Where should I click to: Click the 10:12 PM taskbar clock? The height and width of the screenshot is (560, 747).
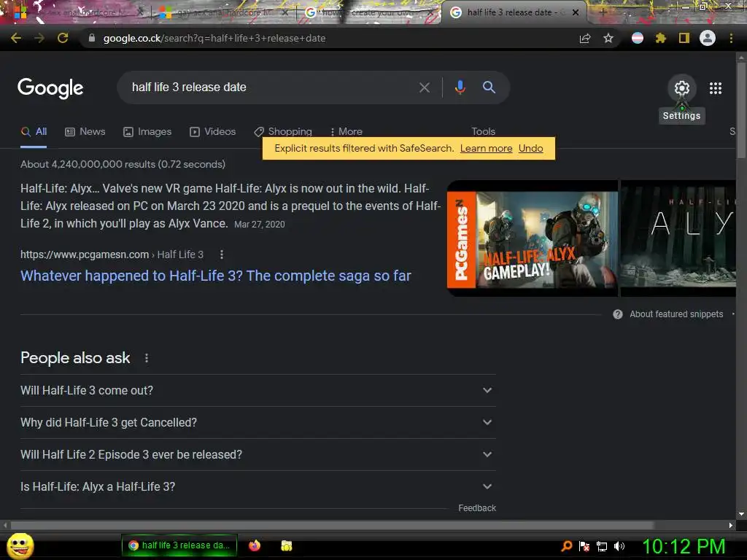point(684,546)
